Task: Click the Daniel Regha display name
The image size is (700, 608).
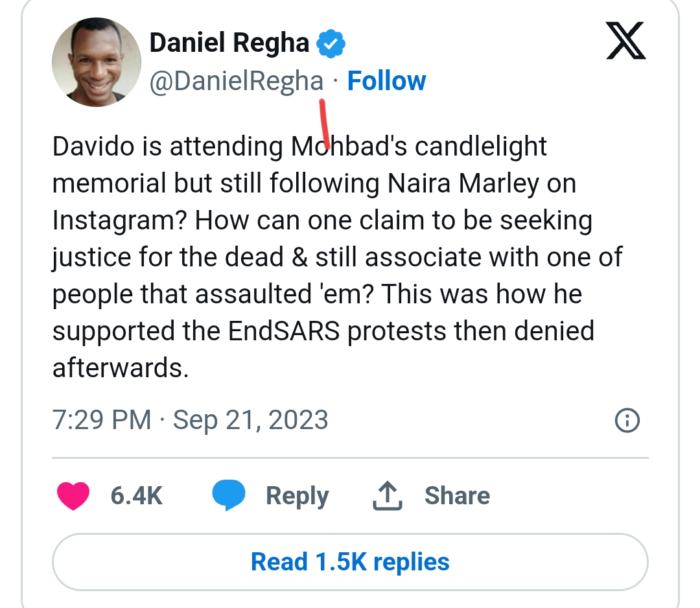Action: coord(229,43)
